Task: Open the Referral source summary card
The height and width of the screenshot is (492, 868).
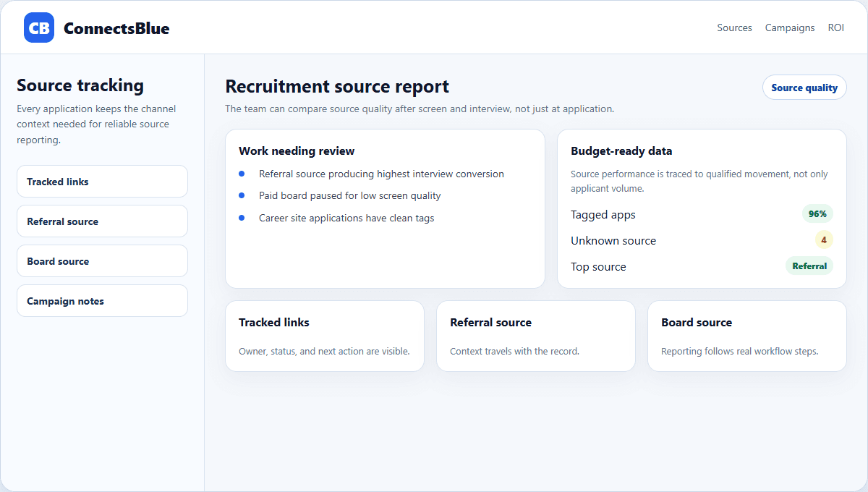Action: click(x=536, y=336)
